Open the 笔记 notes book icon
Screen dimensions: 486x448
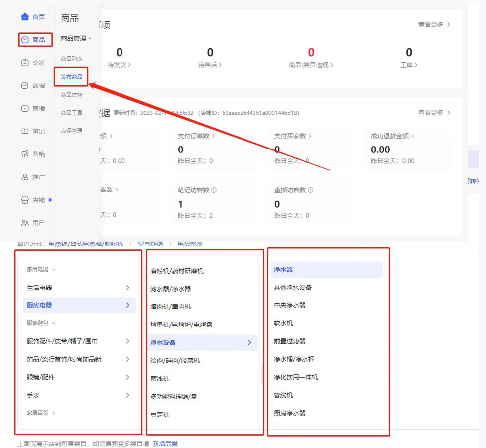click(25, 132)
